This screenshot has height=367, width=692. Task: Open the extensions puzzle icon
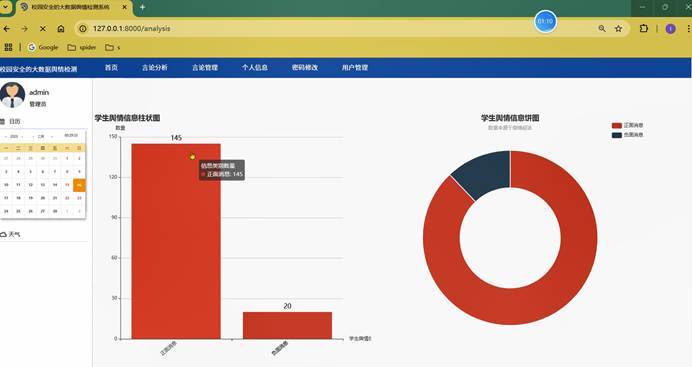point(643,29)
